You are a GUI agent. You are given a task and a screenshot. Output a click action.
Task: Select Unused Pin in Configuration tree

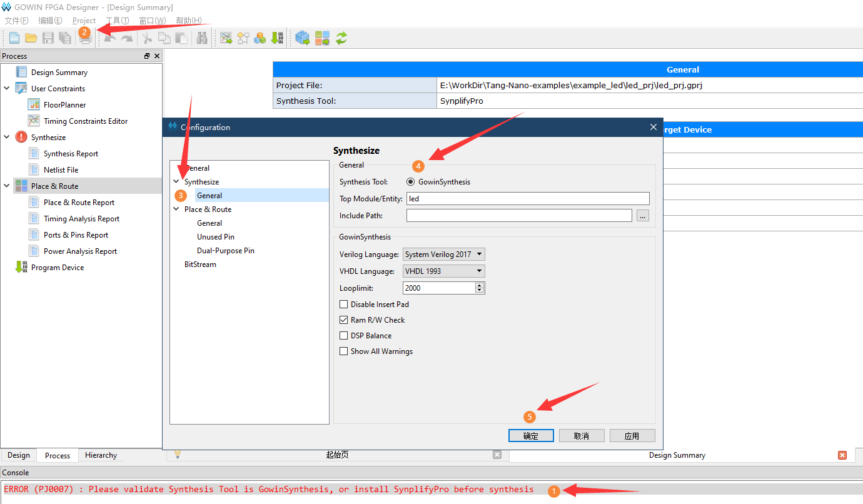[216, 237]
